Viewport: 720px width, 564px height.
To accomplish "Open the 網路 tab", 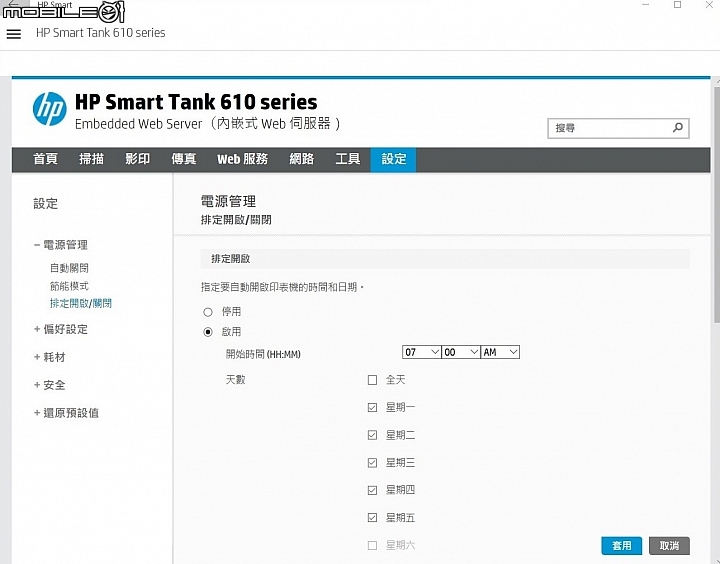I will coord(301,159).
